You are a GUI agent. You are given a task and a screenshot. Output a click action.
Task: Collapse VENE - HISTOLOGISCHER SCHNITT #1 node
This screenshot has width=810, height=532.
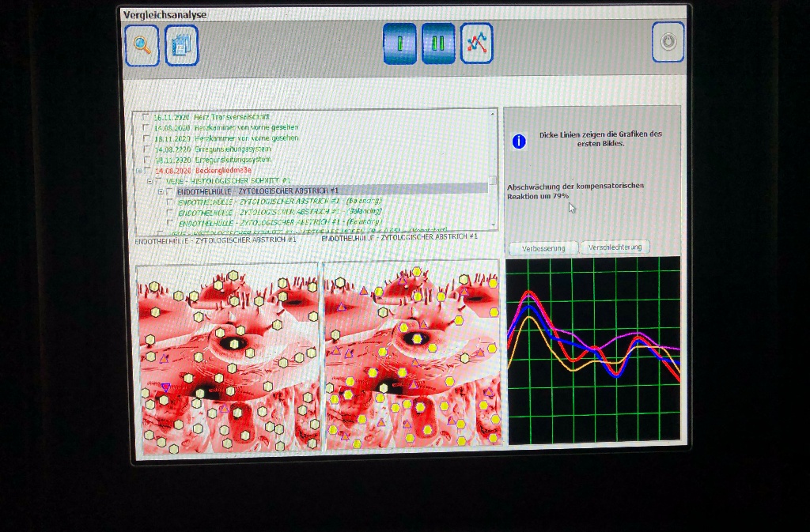(x=149, y=181)
